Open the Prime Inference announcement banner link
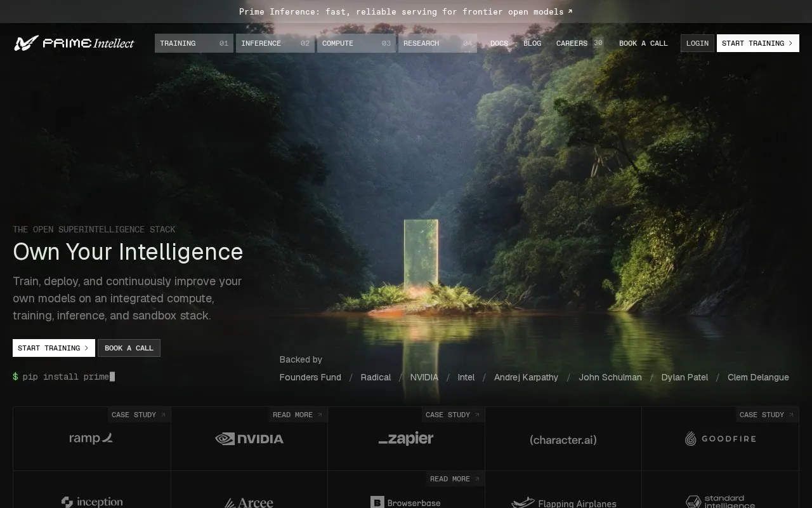812x508 pixels. coord(406,11)
